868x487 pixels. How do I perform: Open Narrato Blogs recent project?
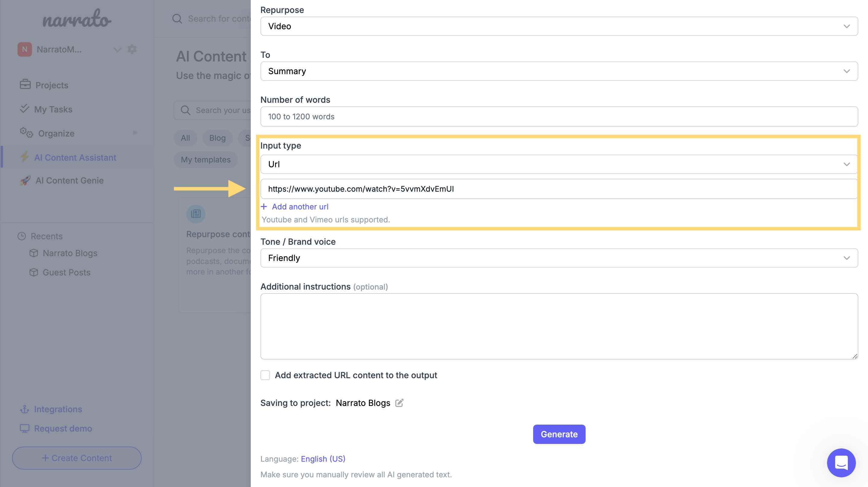[x=70, y=253]
